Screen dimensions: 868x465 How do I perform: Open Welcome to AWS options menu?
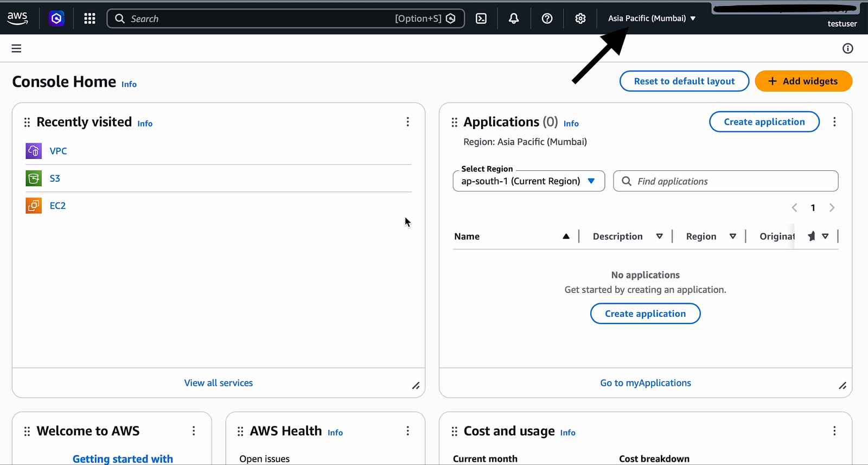coord(194,431)
